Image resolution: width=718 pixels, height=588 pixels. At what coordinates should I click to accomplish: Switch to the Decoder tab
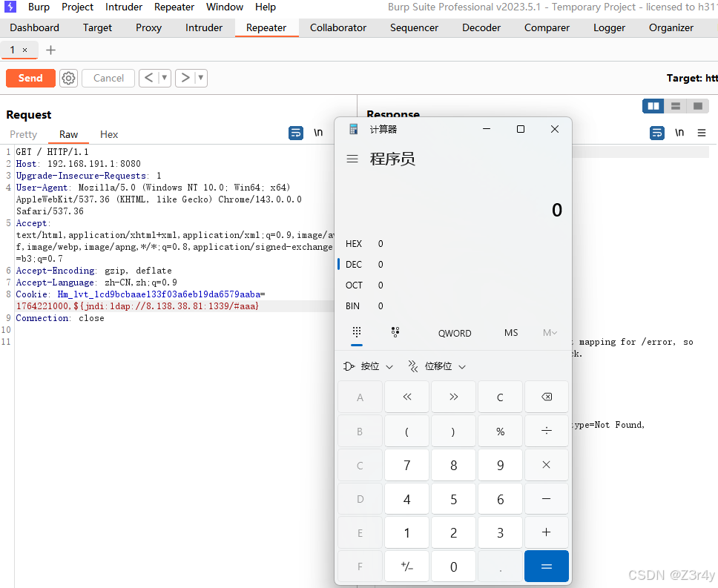[481, 27]
